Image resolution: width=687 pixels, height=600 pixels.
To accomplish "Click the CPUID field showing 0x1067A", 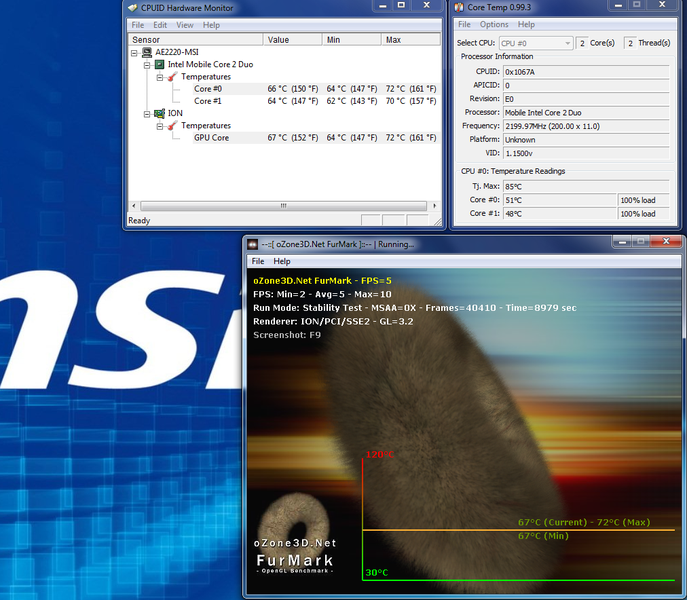I will [x=586, y=72].
